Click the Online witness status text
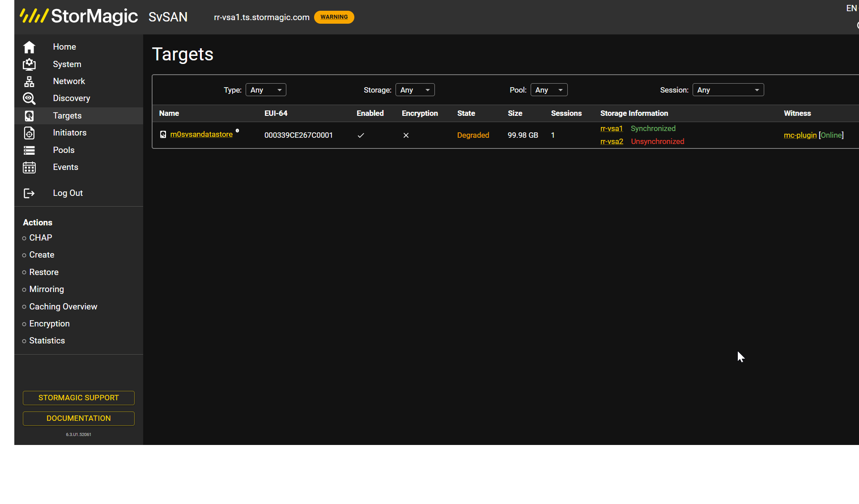859x504 pixels. click(x=831, y=135)
